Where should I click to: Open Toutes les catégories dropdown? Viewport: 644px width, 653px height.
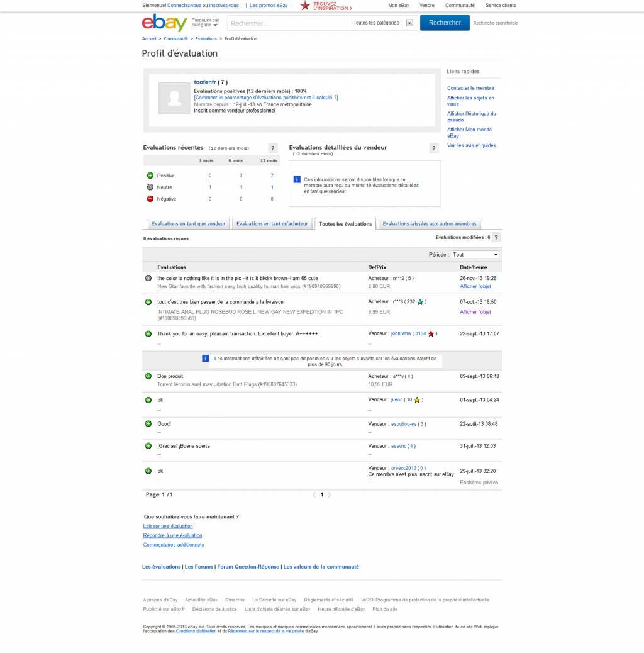click(x=383, y=23)
